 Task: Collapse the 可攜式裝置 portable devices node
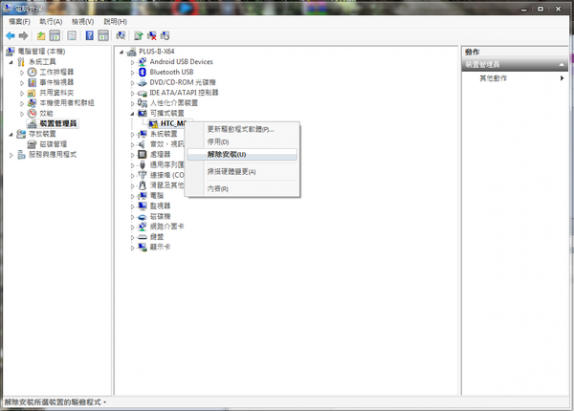tap(133, 114)
